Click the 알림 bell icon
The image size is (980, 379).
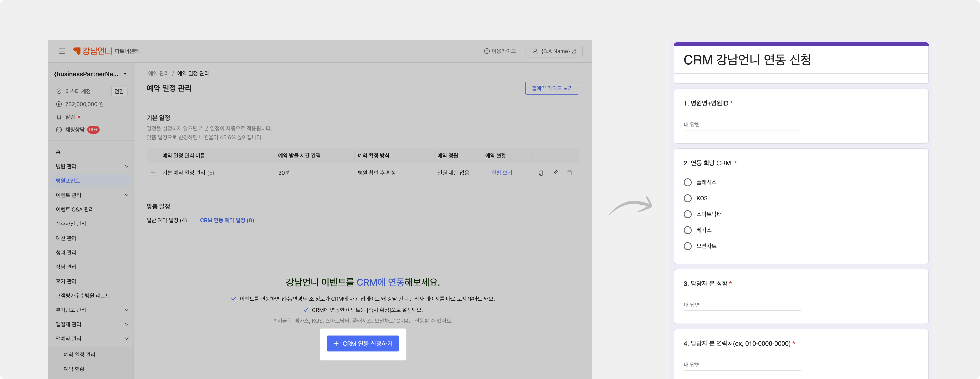[59, 117]
